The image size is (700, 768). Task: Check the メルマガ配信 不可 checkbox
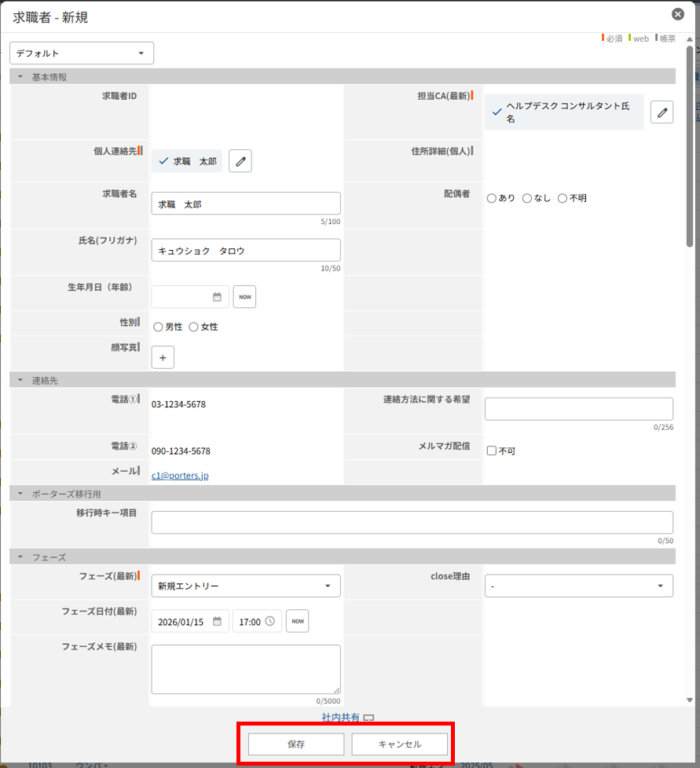tap(491, 451)
